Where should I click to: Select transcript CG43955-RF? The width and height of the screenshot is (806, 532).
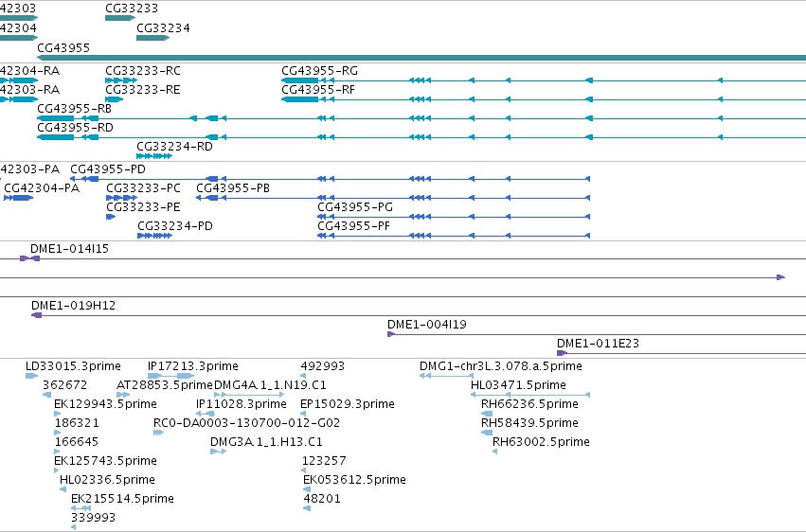coord(544,99)
